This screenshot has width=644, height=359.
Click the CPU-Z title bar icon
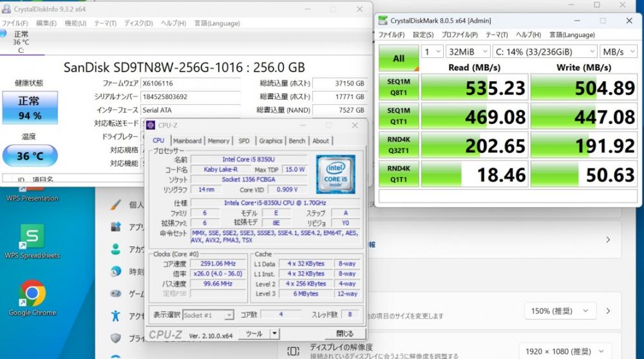click(x=151, y=125)
